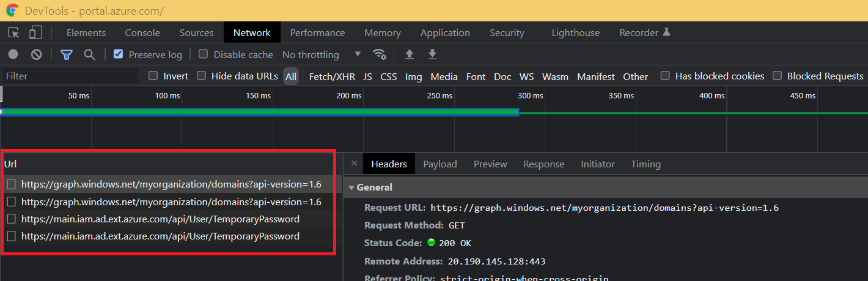
Task: Tick checkbox of first graph.windows.net request
Action: [11, 184]
